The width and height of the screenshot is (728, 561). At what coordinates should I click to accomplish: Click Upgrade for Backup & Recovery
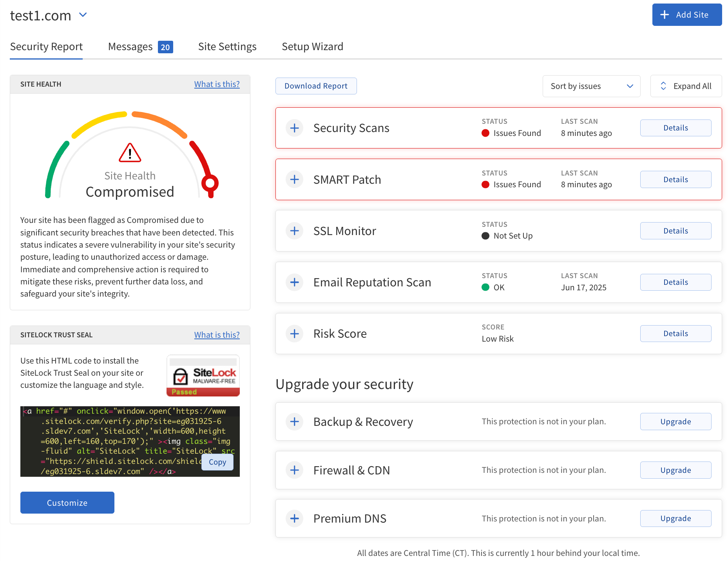pos(675,422)
